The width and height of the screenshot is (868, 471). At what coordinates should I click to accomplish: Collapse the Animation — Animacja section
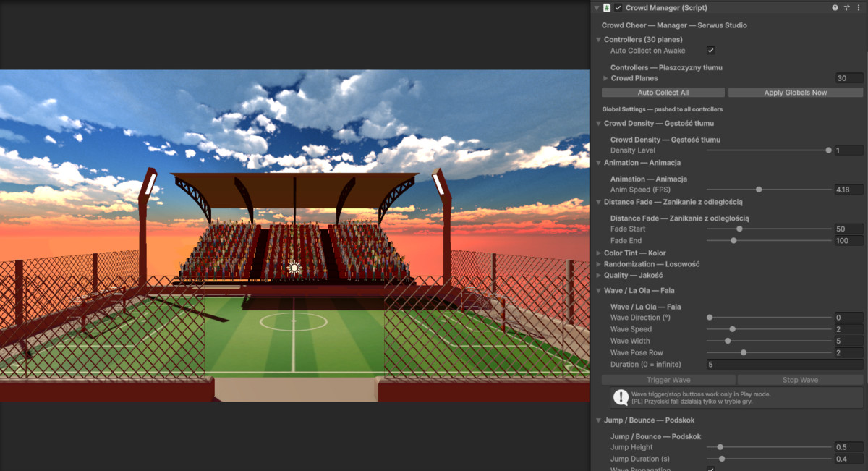click(598, 163)
